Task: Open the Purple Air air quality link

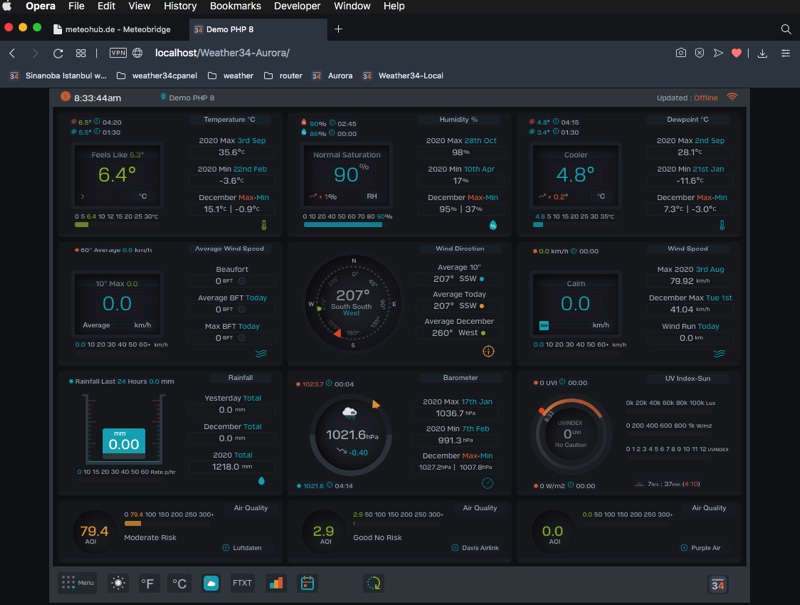Action: 701,548
